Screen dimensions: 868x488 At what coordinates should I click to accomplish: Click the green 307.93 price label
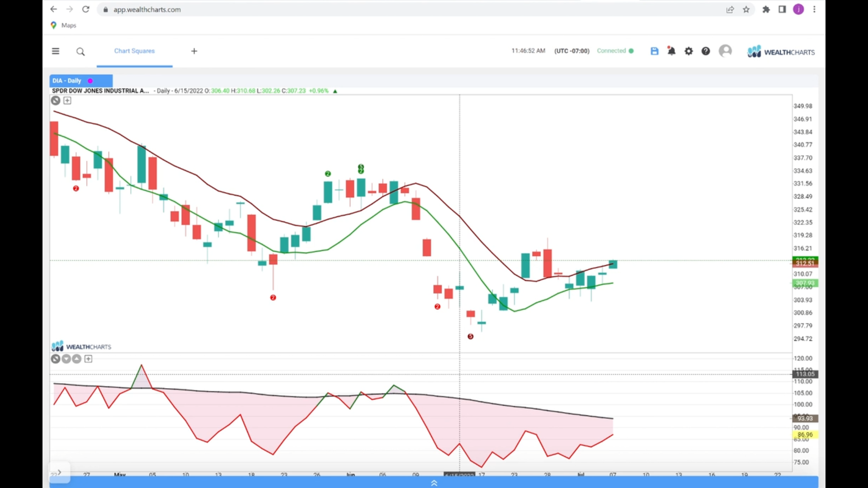point(805,283)
